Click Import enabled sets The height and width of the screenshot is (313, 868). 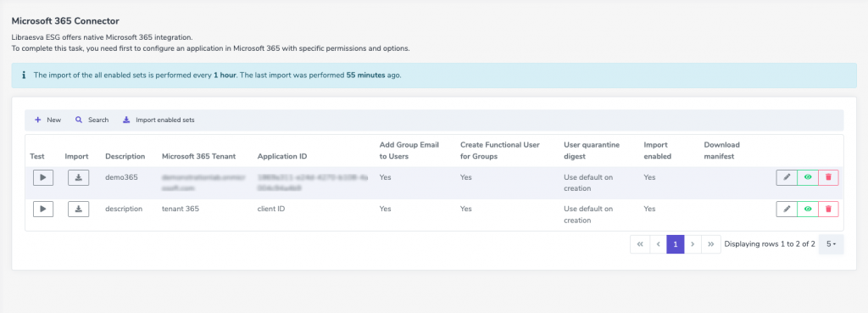(x=159, y=120)
